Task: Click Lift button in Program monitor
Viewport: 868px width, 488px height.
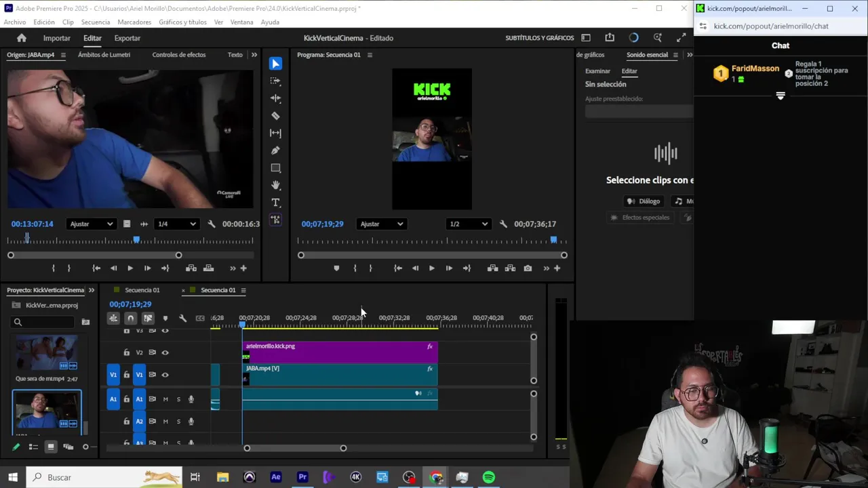Action: (x=492, y=268)
